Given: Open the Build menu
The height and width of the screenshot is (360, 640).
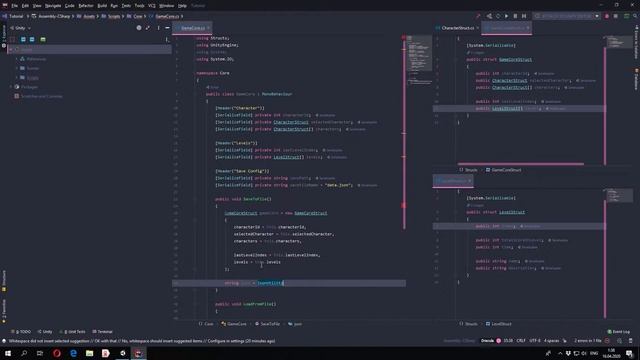Looking at the screenshot, I should pyautogui.click(x=102, y=6).
